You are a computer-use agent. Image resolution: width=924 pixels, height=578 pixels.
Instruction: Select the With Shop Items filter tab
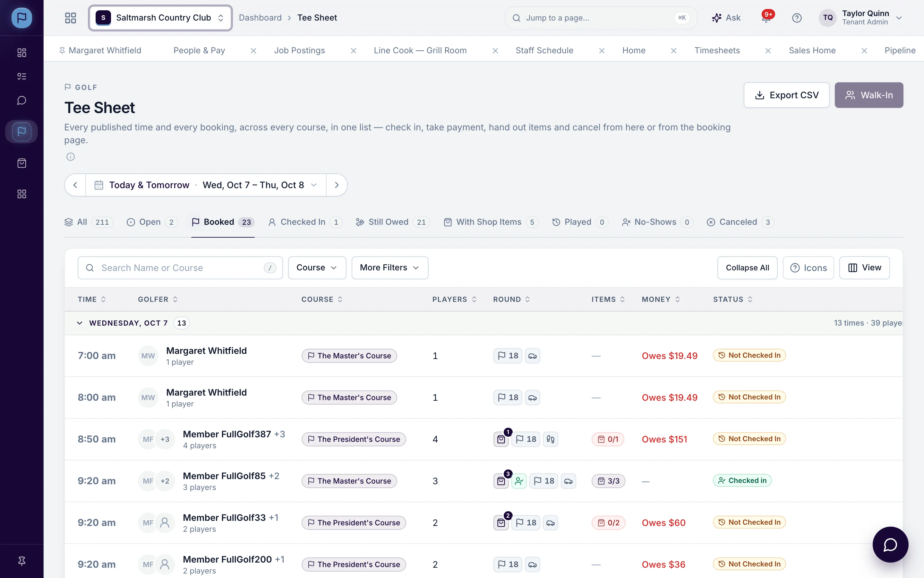(x=491, y=222)
